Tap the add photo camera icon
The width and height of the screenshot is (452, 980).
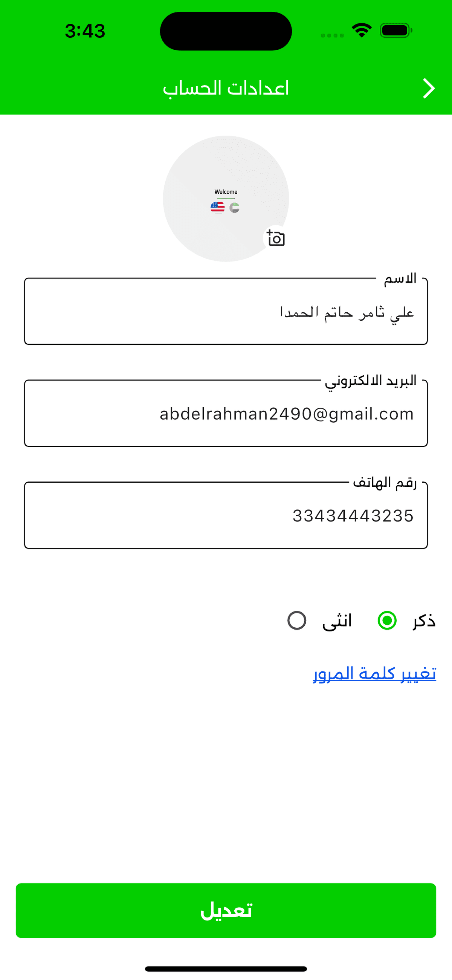pos(276,239)
